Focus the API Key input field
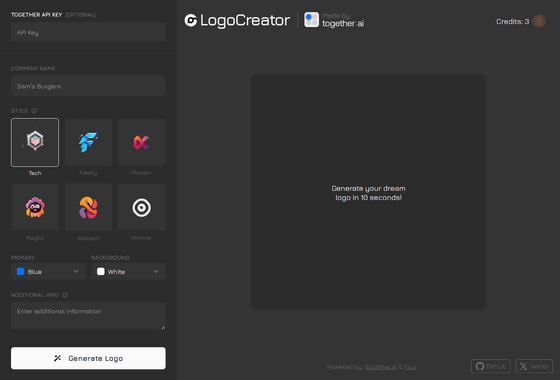 (88, 32)
